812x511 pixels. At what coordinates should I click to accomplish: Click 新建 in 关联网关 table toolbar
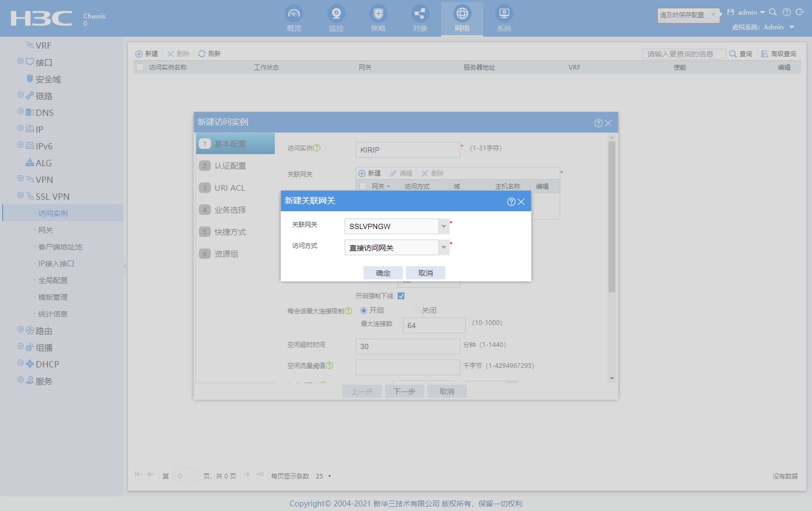pyautogui.click(x=370, y=173)
